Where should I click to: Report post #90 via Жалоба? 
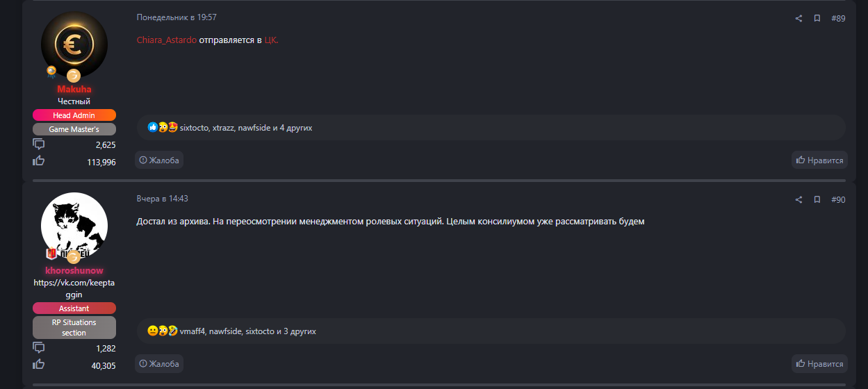pyautogui.click(x=159, y=363)
